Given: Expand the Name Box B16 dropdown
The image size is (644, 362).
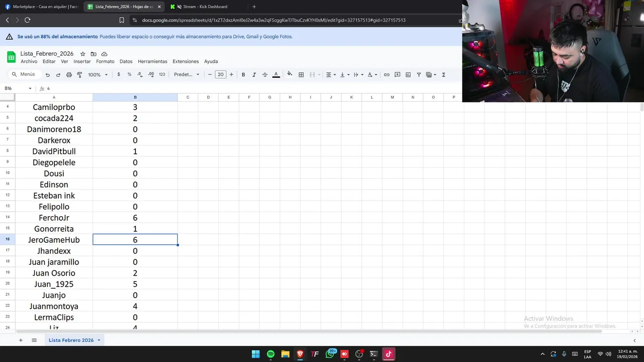Looking at the screenshot, I should pos(30,88).
